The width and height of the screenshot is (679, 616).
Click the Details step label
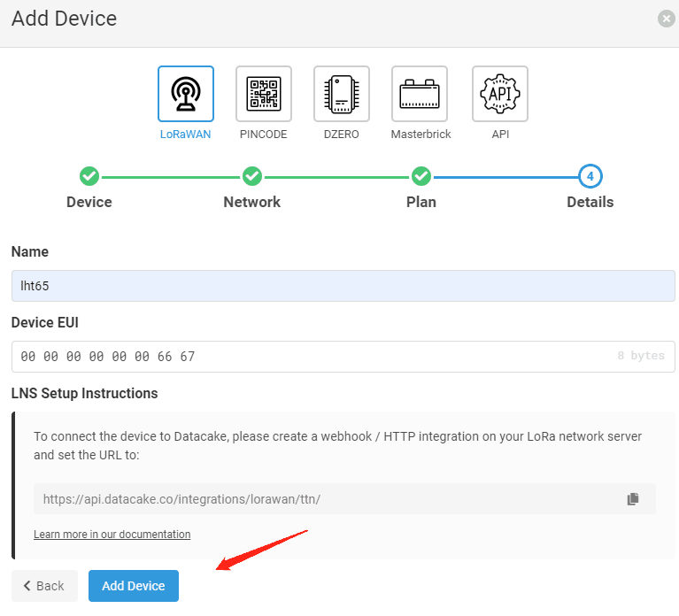pyautogui.click(x=590, y=202)
